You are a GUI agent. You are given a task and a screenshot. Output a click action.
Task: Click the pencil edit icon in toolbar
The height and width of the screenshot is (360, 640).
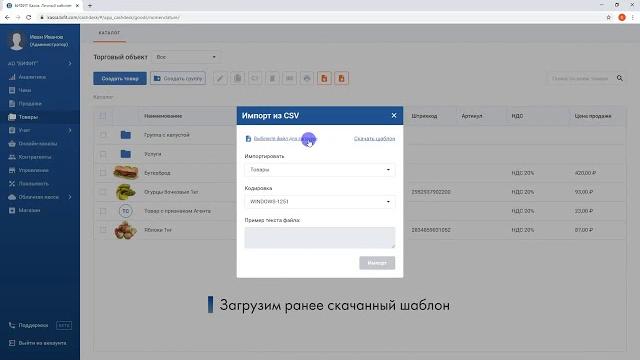click(x=220, y=78)
